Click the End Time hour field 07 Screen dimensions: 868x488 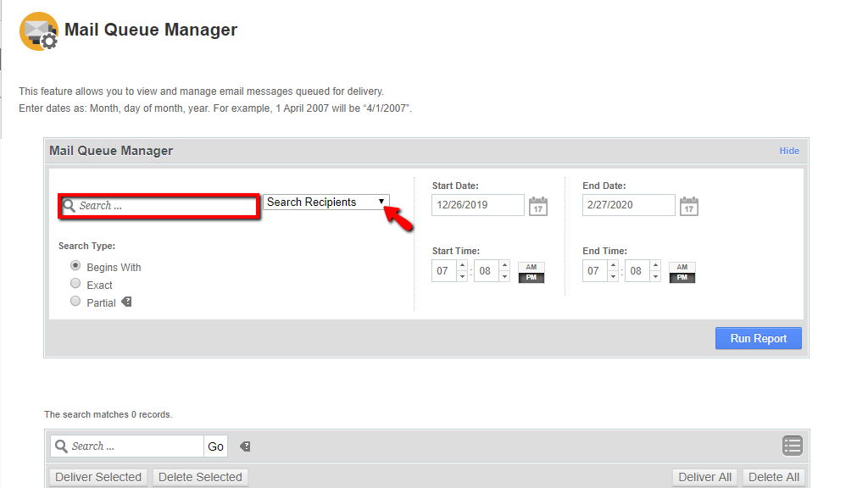[x=594, y=271]
